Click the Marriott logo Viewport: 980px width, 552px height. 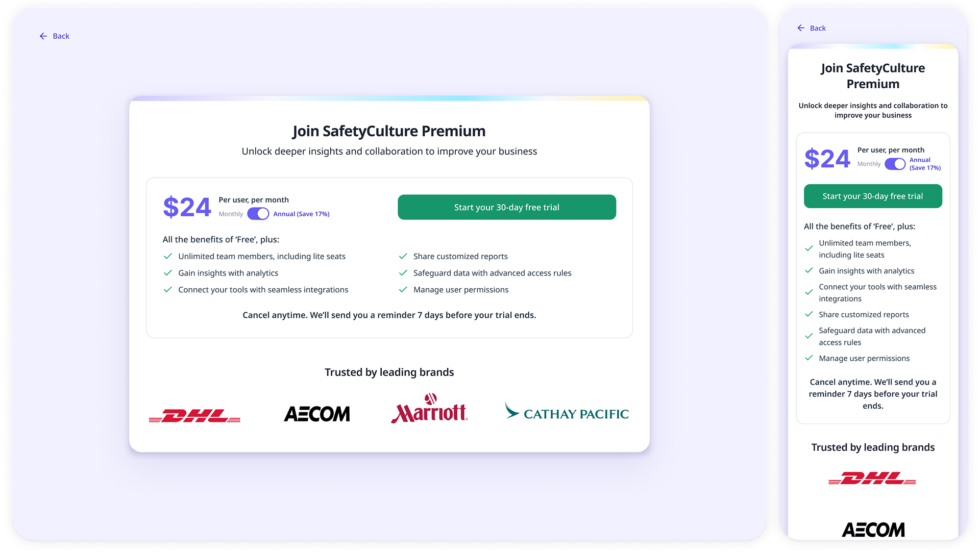pyautogui.click(x=429, y=409)
